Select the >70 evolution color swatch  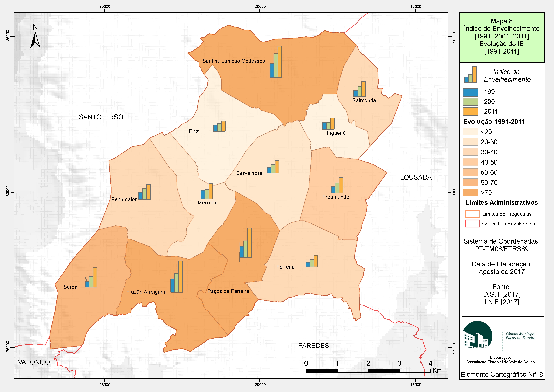[x=471, y=192]
